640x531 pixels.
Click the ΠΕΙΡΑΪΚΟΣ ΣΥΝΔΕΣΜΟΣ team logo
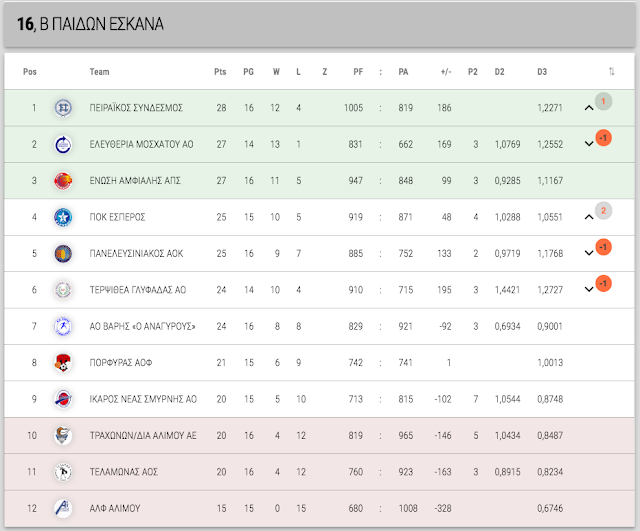click(63, 108)
